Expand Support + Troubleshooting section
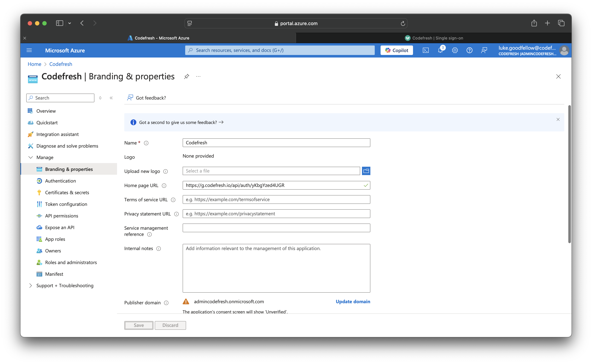Image resolution: width=592 pixels, height=364 pixels. tap(31, 286)
